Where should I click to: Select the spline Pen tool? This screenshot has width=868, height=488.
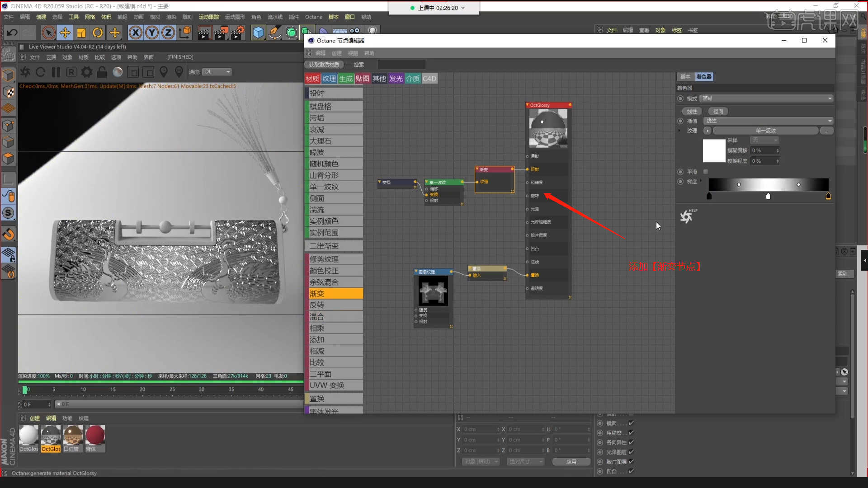coord(274,33)
